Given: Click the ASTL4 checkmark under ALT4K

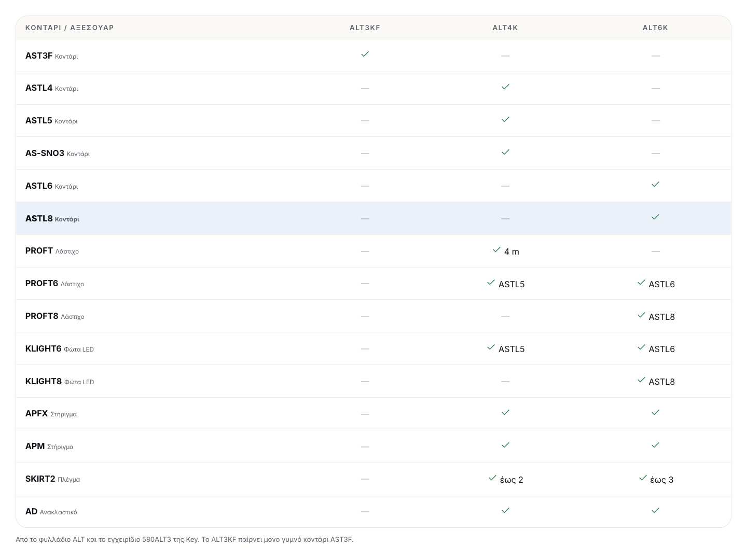Looking at the screenshot, I should click(x=506, y=87).
